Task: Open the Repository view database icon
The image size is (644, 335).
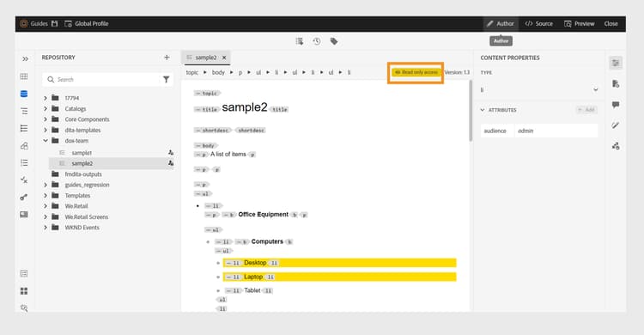Action: click(x=24, y=94)
